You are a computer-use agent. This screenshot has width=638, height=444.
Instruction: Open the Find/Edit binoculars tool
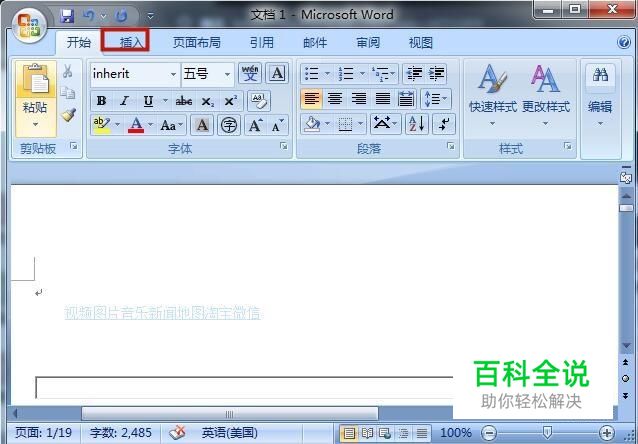pos(601,74)
